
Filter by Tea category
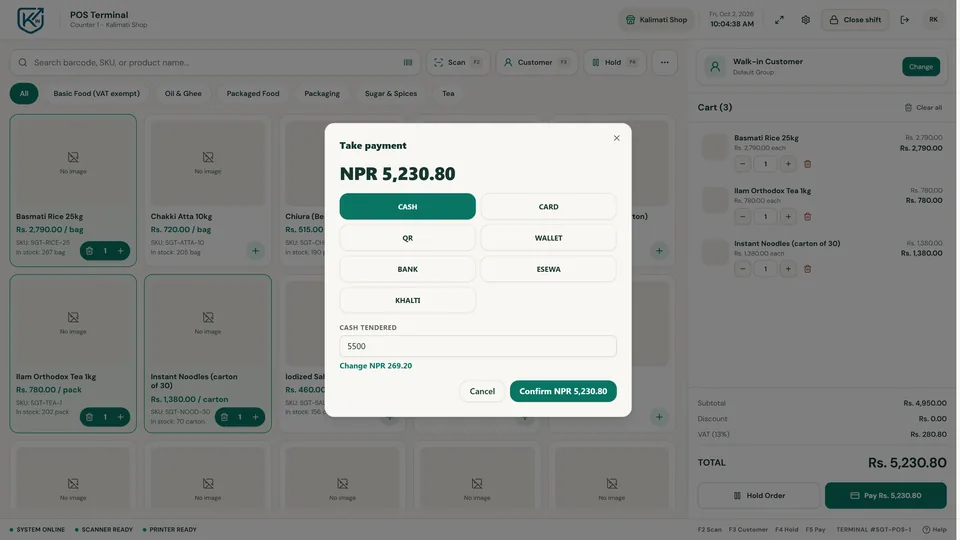click(x=448, y=94)
